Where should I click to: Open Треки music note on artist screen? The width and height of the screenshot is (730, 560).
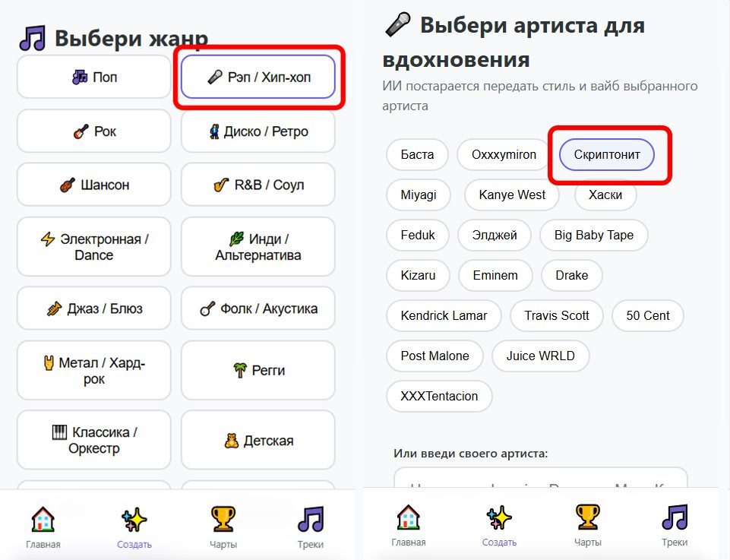click(x=674, y=517)
